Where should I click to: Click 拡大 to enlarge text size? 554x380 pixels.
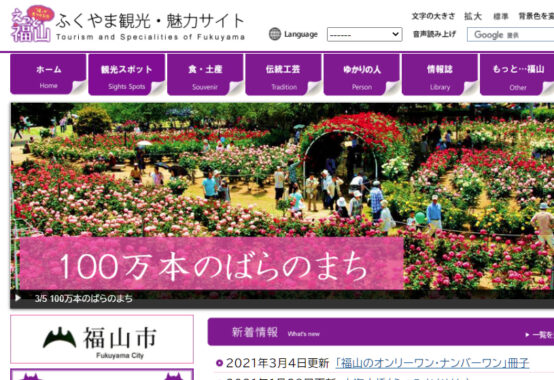473,16
